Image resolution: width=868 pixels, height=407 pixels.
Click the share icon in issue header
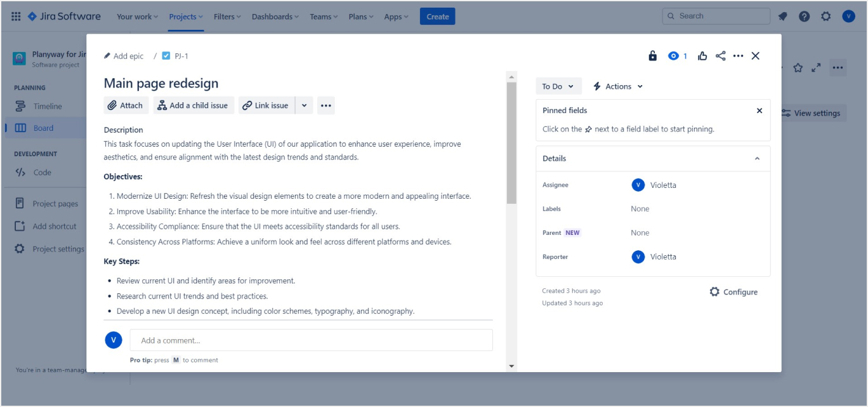(720, 56)
